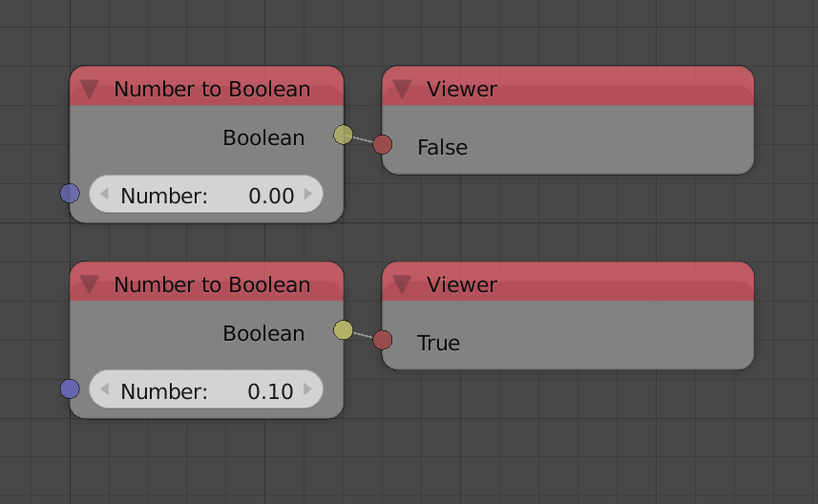Increase the 0.10 Number value with right arrow
Viewport: 818px width, 504px height.
(307, 389)
